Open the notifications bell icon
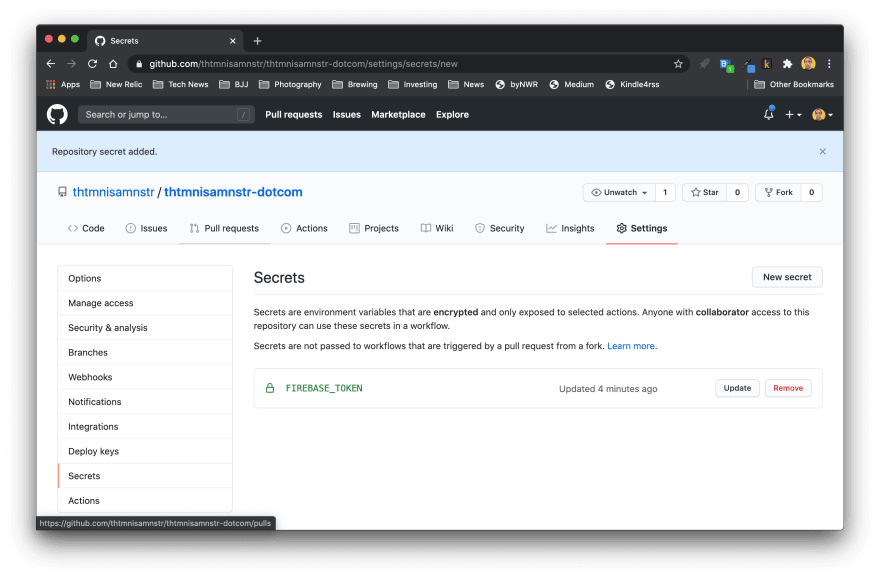The width and height of the screenshot is (880, 578). tap(768, 114)
